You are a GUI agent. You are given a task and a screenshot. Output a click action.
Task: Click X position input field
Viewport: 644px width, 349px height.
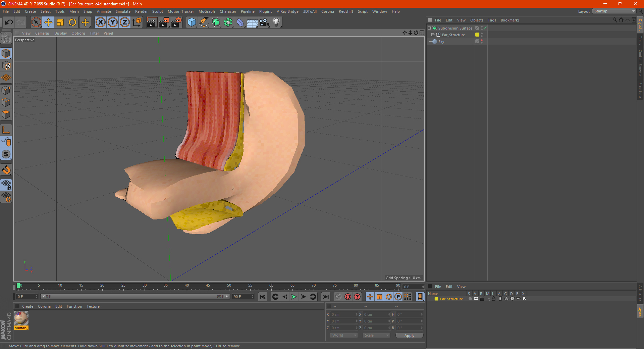pyautogui.click(x=344, y=314)
